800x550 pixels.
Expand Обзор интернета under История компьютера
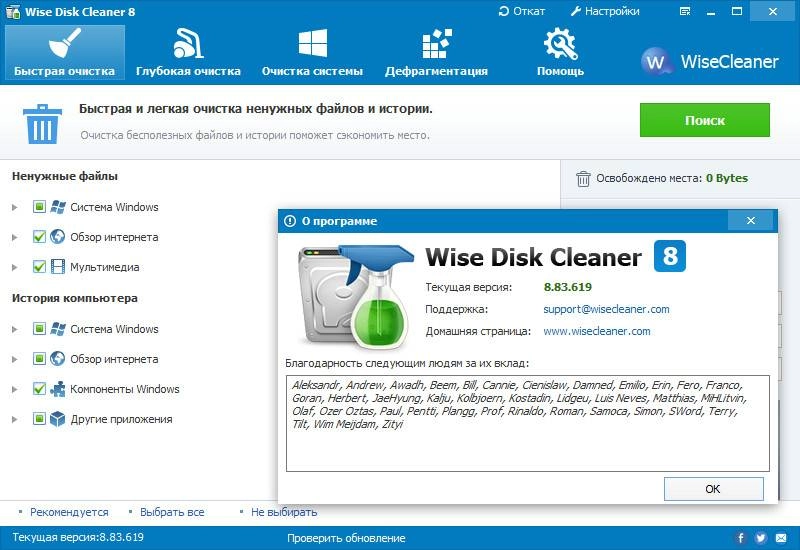coord(15,359)
